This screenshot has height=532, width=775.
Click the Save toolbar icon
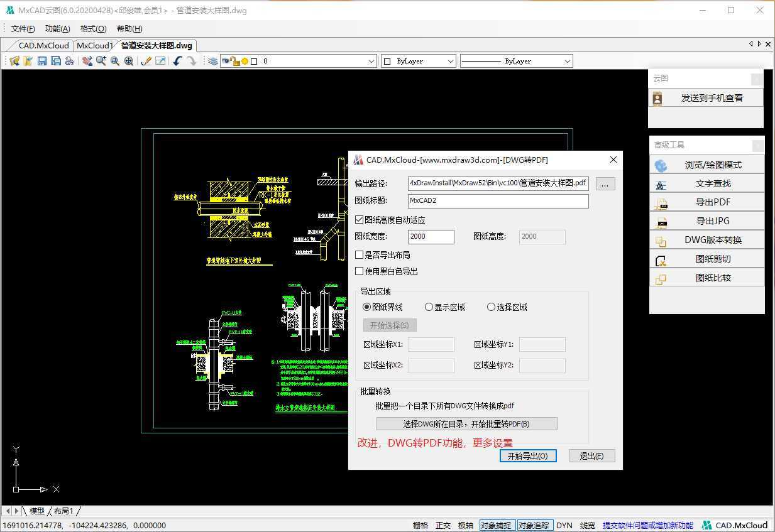coord(42,61)
